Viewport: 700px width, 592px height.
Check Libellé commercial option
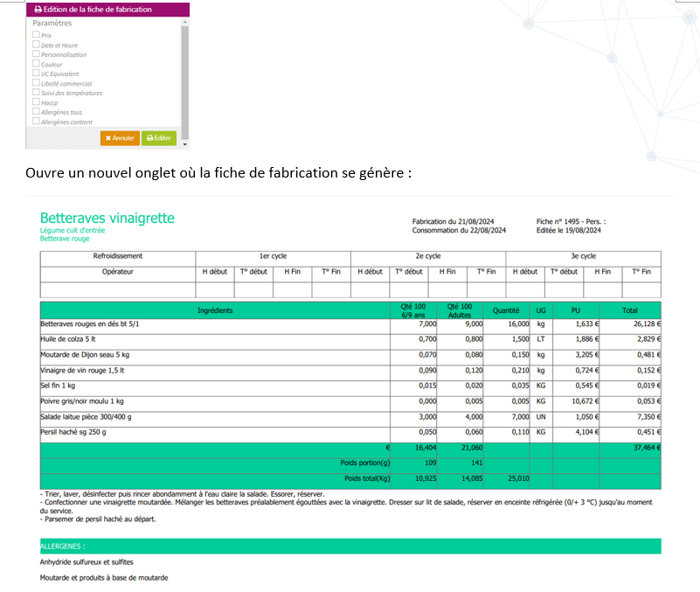coord(36,83)
